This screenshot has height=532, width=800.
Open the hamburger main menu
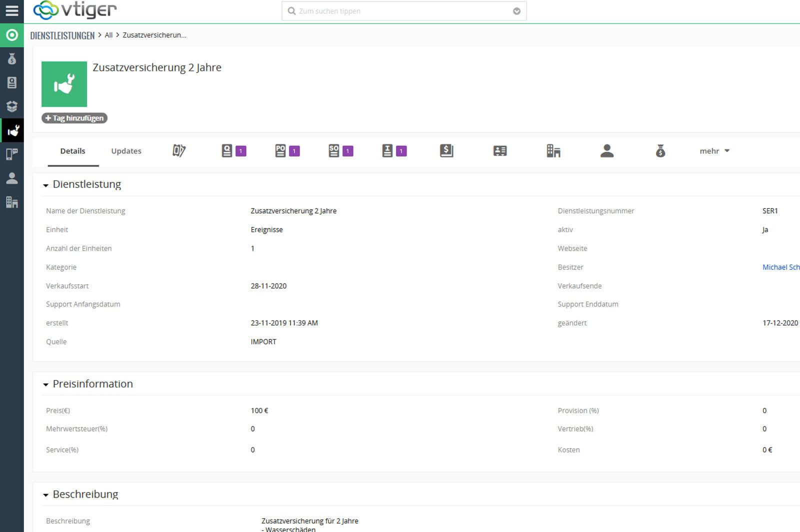(11, 10)
